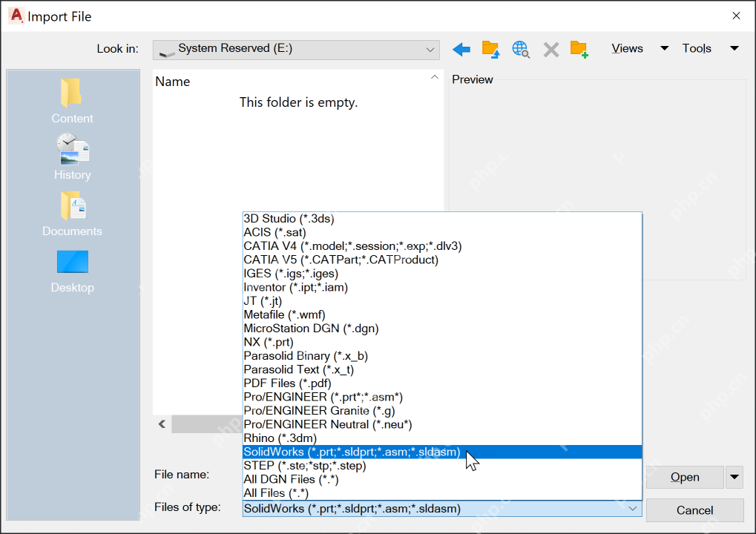Collapse the Files of type combo box
The width and height of the screenshot is (756, 534).
[x=633, y=509]
